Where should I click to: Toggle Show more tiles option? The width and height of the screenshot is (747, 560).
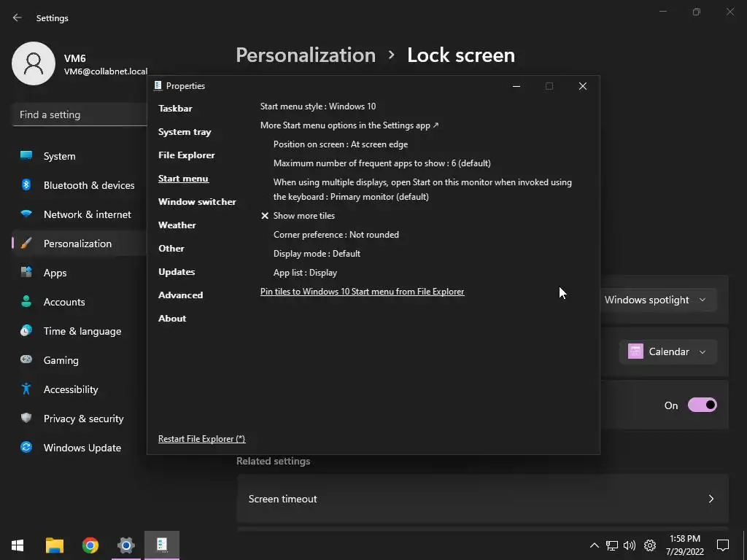[298, 216]
